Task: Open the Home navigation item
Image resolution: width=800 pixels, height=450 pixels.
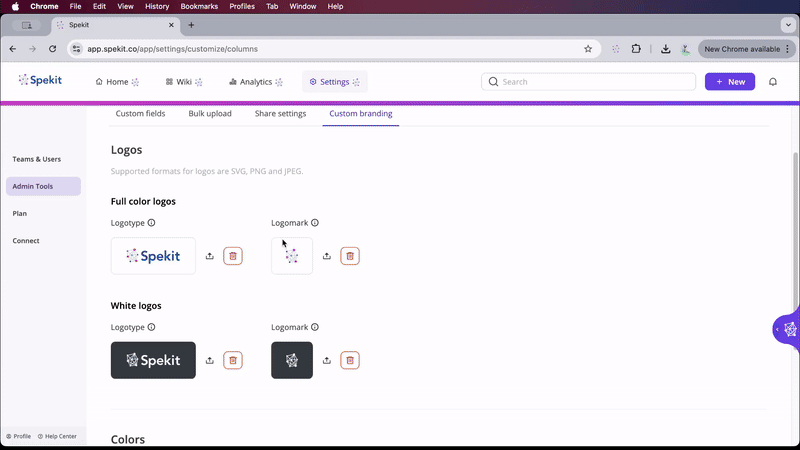Action: tap(117, 82)
